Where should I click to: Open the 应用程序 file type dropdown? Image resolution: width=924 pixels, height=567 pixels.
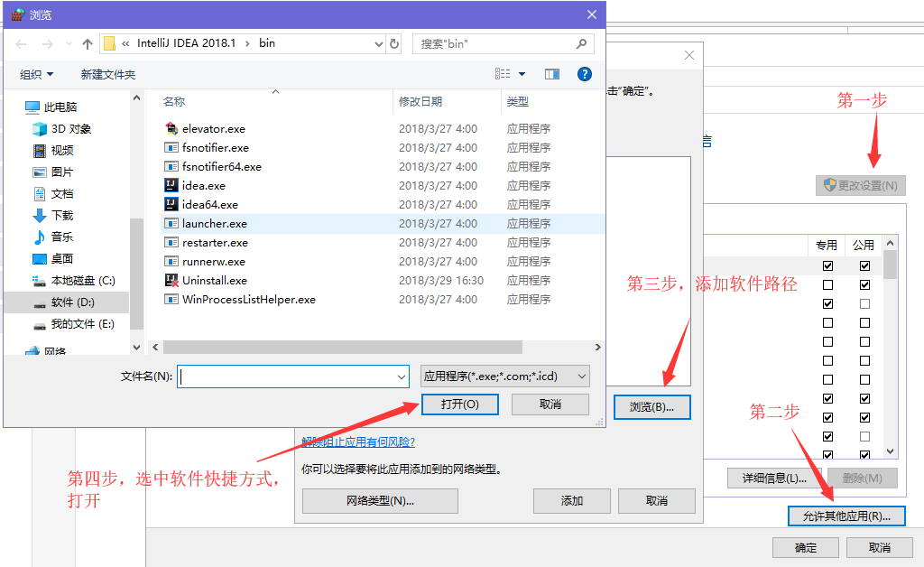tap(581, 376)
